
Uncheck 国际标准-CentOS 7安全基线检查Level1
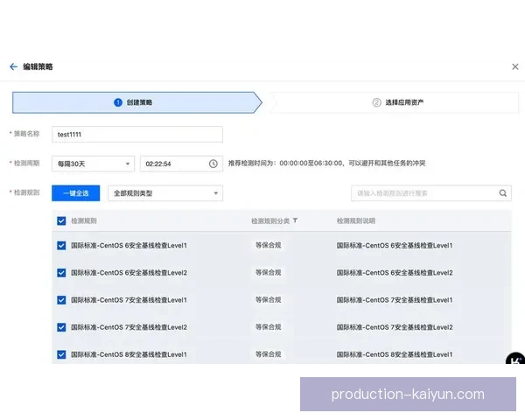point(61,300)
